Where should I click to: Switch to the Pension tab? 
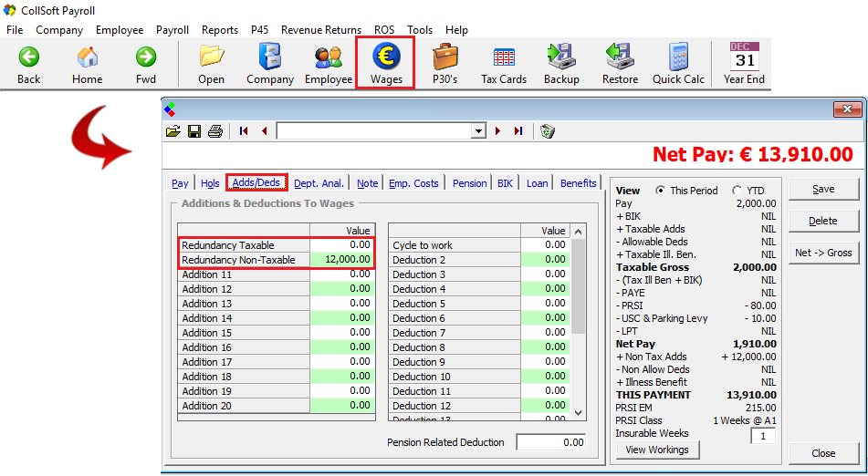(469, 183)
